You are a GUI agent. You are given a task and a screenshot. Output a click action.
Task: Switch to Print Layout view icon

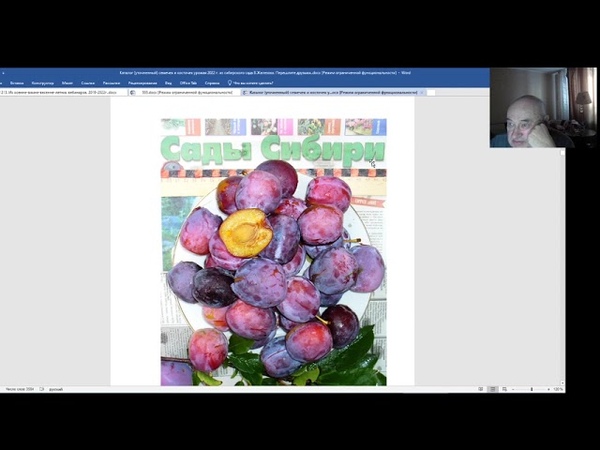(493, 389)
